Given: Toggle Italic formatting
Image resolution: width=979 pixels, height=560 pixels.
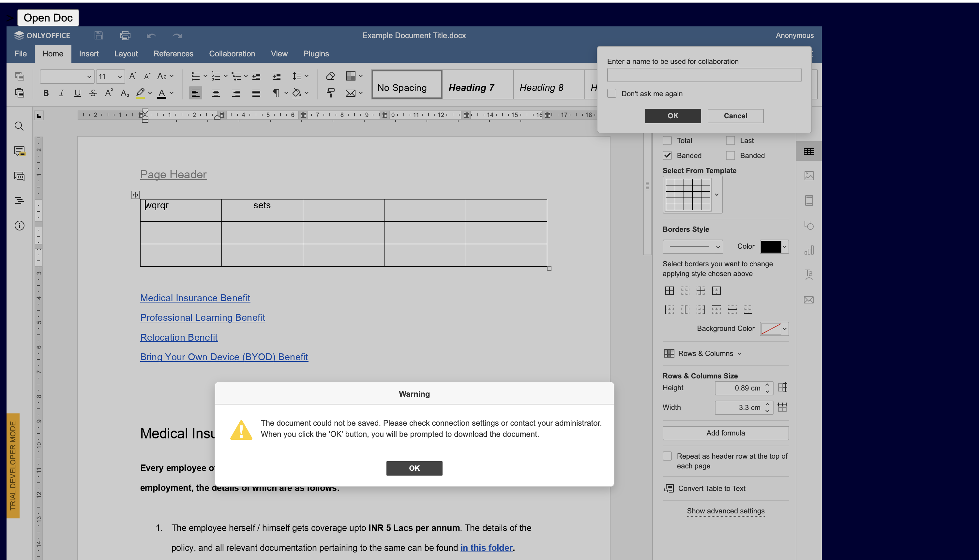Looking at the screenshot, I should 61,93.
